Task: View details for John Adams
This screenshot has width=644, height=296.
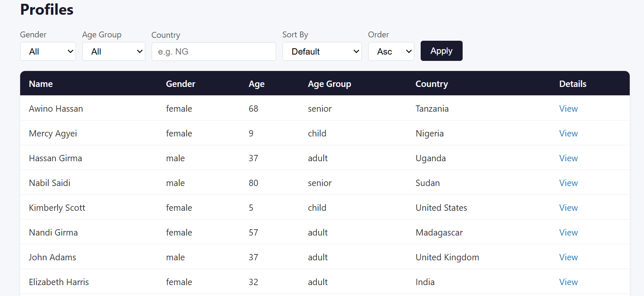Action: (568, 257)
